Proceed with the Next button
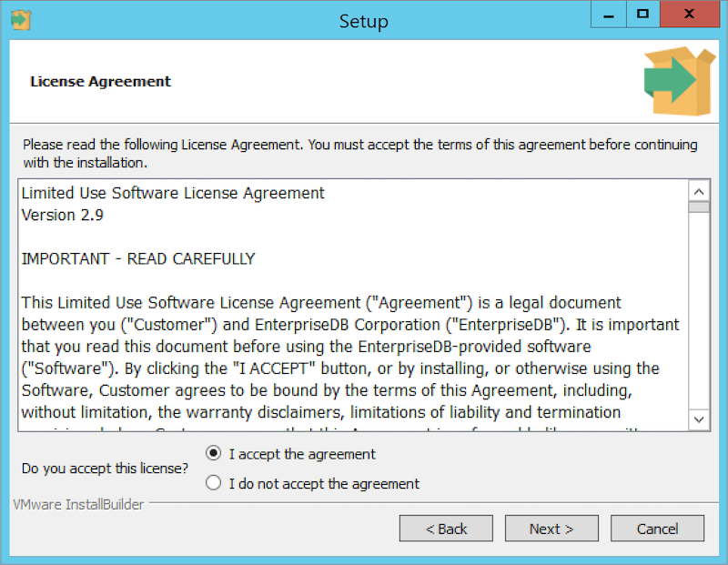The width and height of the screenshot is (728, 565). point(551,529)
